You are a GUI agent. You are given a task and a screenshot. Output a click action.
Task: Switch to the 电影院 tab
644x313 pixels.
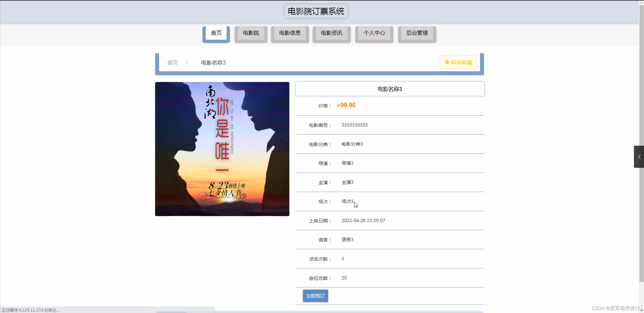point(251,33)
